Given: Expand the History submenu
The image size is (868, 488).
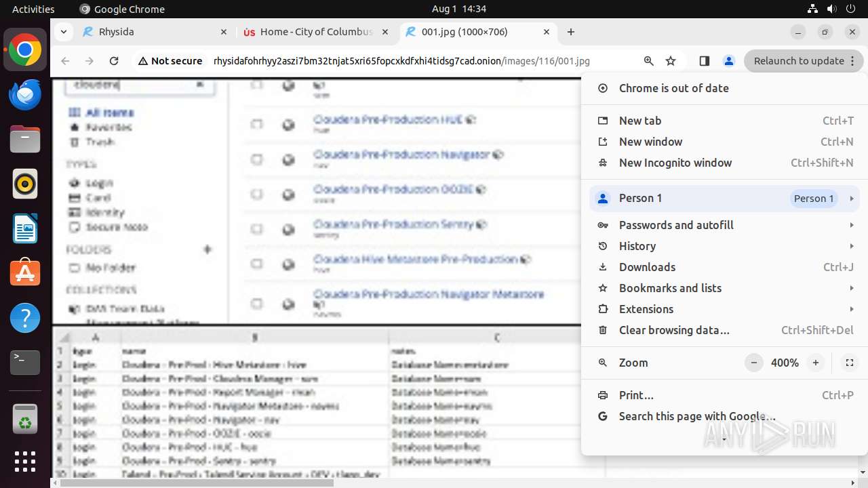Looking at the screenshot, I should point(724,246).
